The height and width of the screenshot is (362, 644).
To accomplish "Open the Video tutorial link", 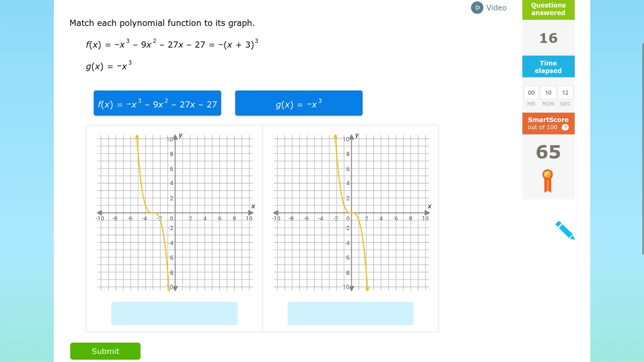I will point(496,8).
